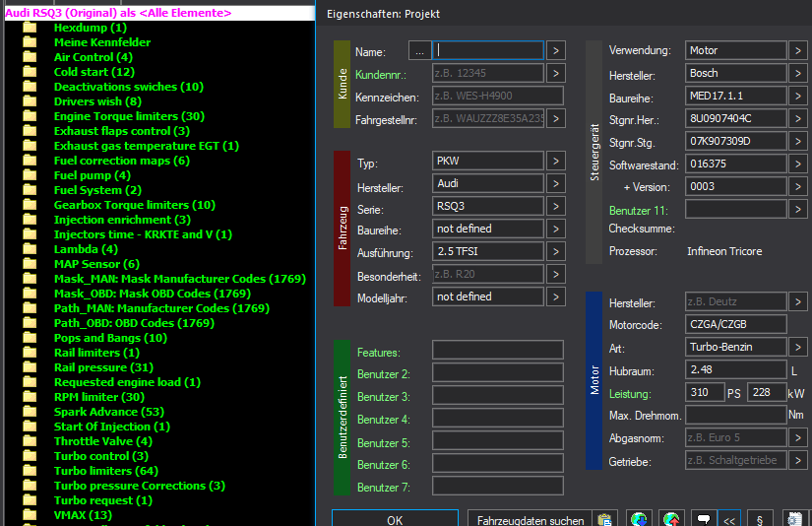Image resolution: width=812 pixels, height=526 pixels.
Task: Click the Air Control (4) folder icon
Action: pyautogui.click(x=30, y=57)
